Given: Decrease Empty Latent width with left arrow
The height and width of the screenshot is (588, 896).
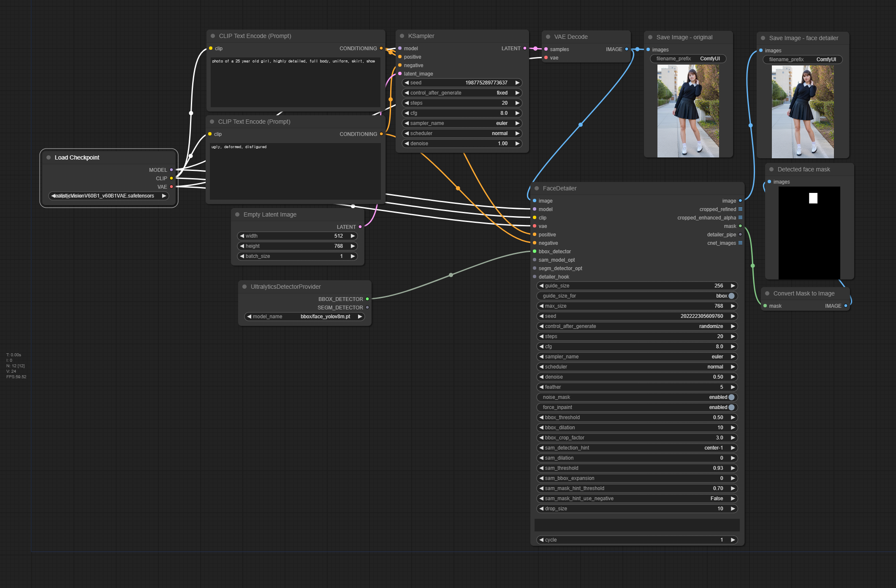Looking at the screenshot, I should [x=242, y=236].
